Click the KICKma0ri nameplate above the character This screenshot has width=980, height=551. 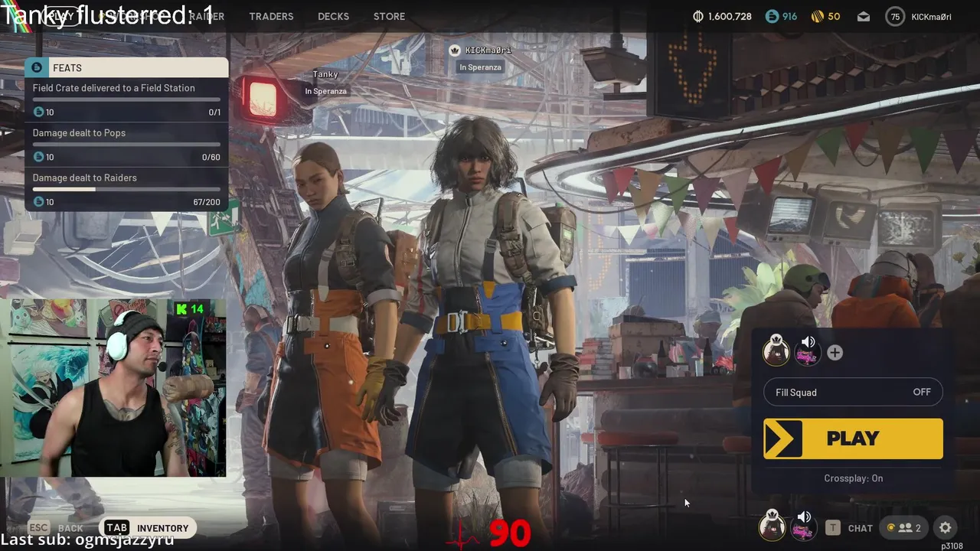(488, 51)
